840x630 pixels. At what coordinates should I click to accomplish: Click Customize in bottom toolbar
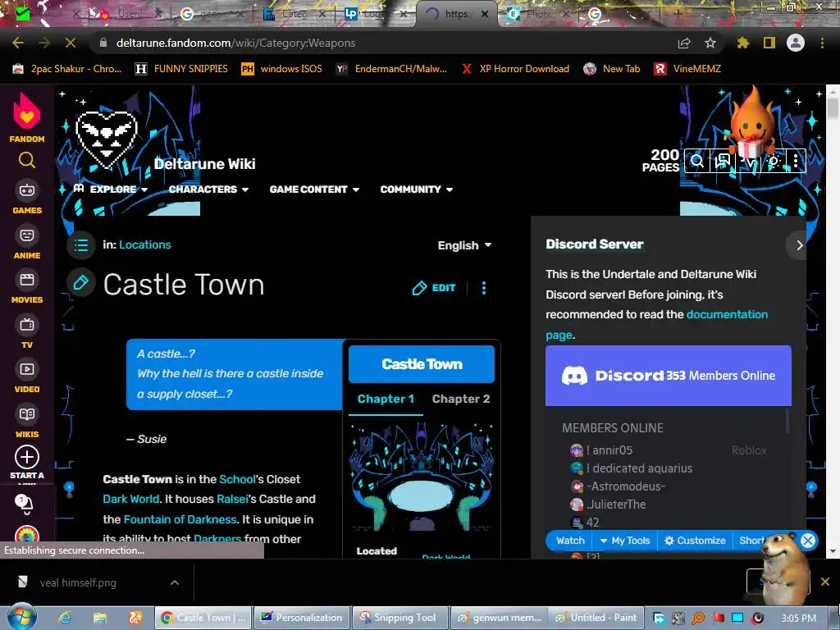click(695, 541)
